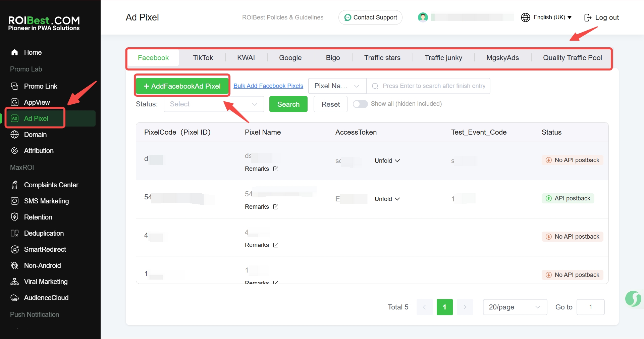Go to the previous page arrow
This screenshot has width=644, height=339.
425,307
